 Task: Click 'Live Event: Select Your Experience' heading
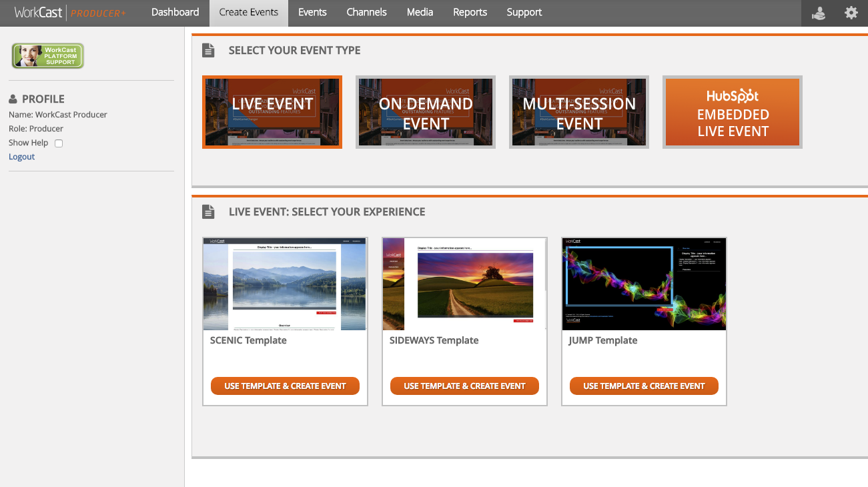point(327,211)
